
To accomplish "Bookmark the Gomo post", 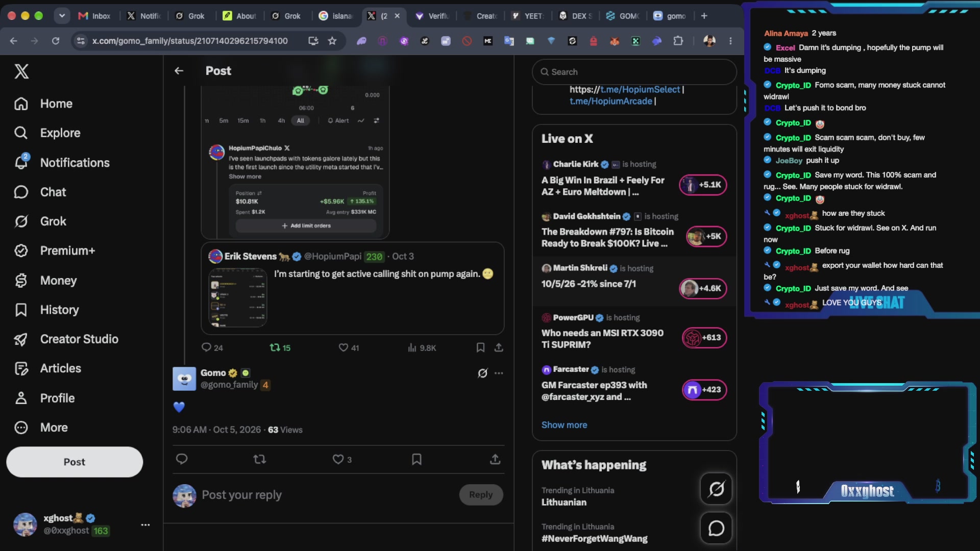I will (x=416, y=459).
